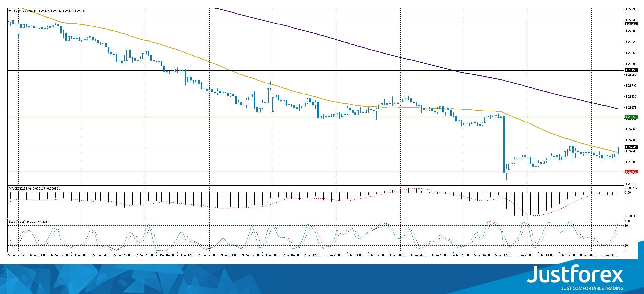Click the 28 Dec 04:00 time label

tap(165, 255)
